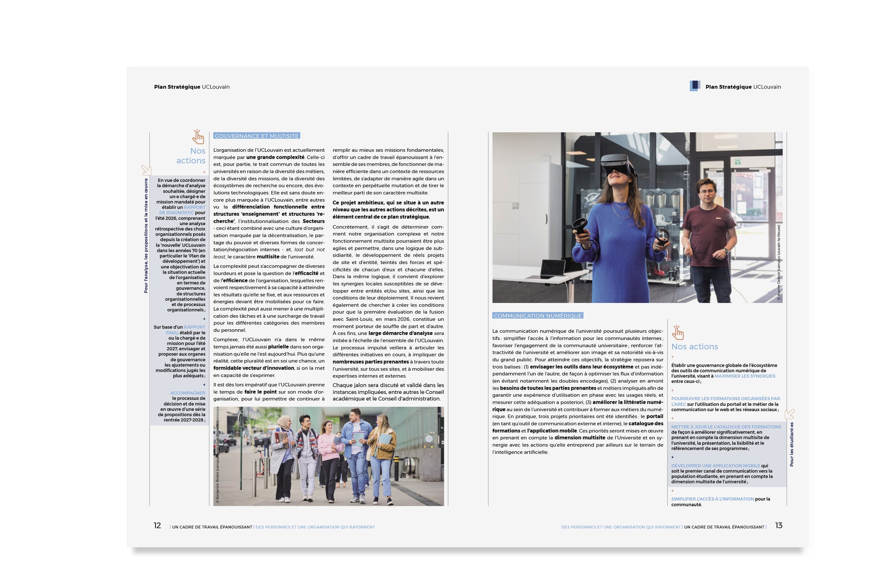The image size is (883, 588).
Task: Click the left page 'Plan Stratégique UCLouvain' header
Action: (192, 87)
